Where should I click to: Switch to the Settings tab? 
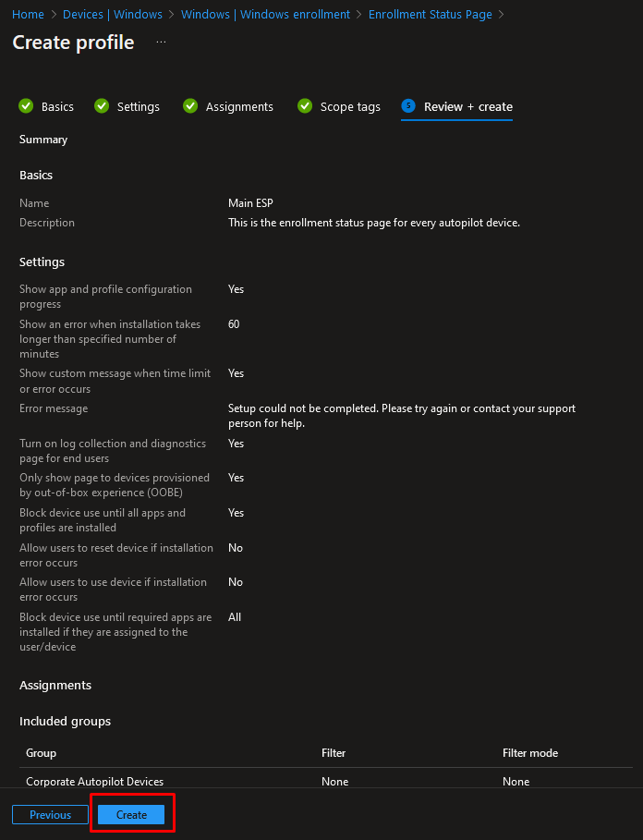pos(139,106)
